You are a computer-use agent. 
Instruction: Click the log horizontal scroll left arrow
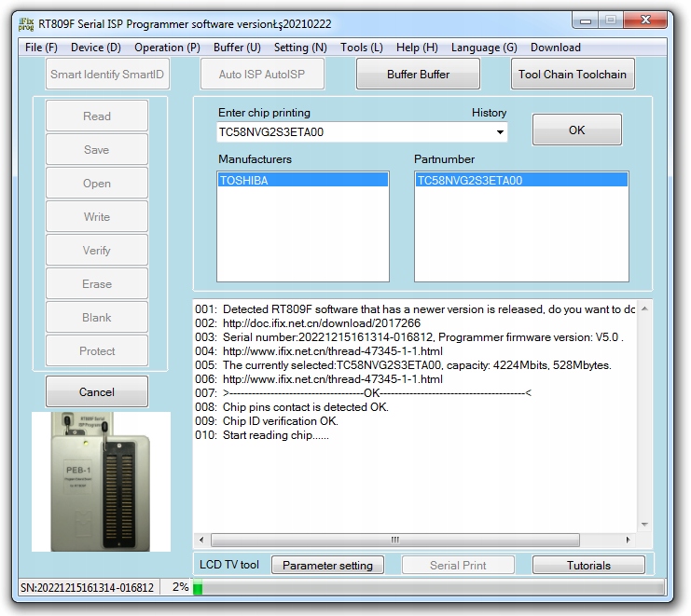(x=201, y=540)
